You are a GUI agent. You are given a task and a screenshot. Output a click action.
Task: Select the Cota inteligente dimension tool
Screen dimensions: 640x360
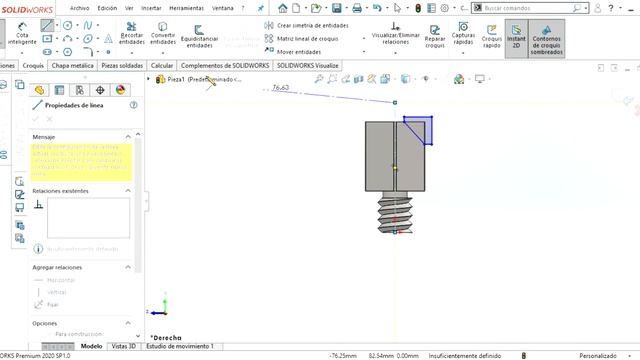(22, 33)
